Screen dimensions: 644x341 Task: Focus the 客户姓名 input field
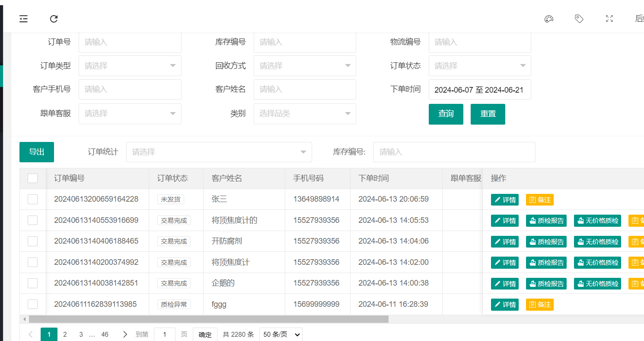pos(305,90)
